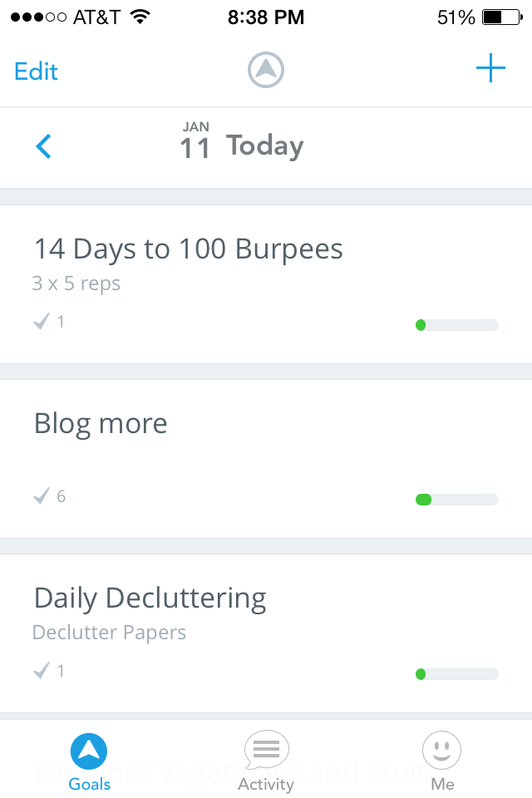This screenshot has width=532, height=798.
Task: Go to previous day with back chevron
Action: pyautogui.click(x=44, y=147)
